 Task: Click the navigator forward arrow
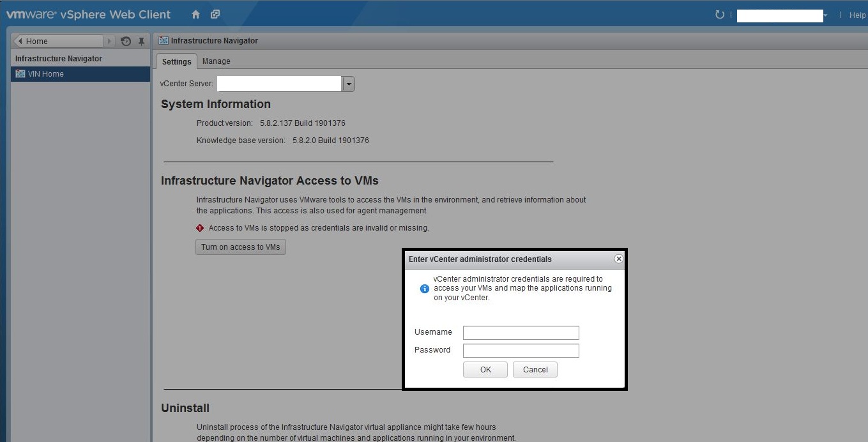(x=110, y=42)
